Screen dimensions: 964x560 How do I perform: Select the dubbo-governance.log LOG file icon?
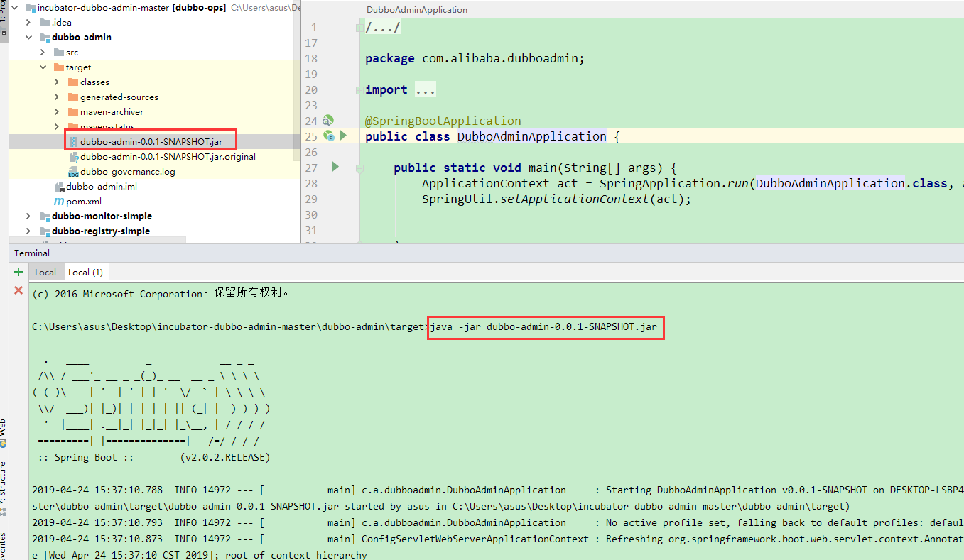73,172
